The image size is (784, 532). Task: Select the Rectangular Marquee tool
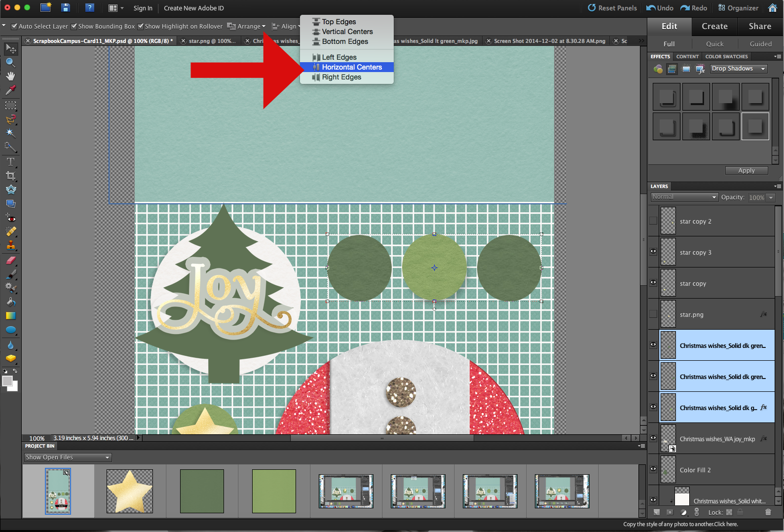[10, 106]
